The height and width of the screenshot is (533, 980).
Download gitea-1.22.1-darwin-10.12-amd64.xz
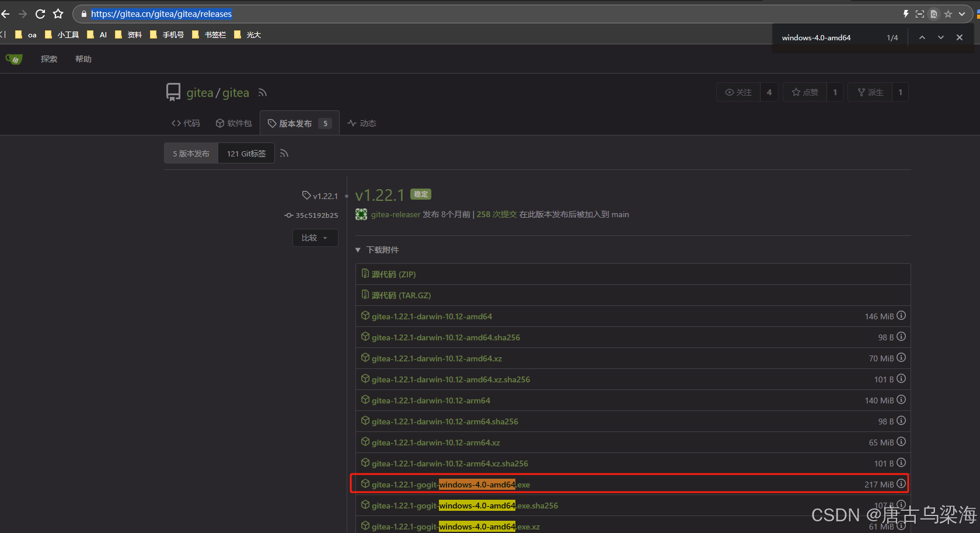tap(437, 358)
